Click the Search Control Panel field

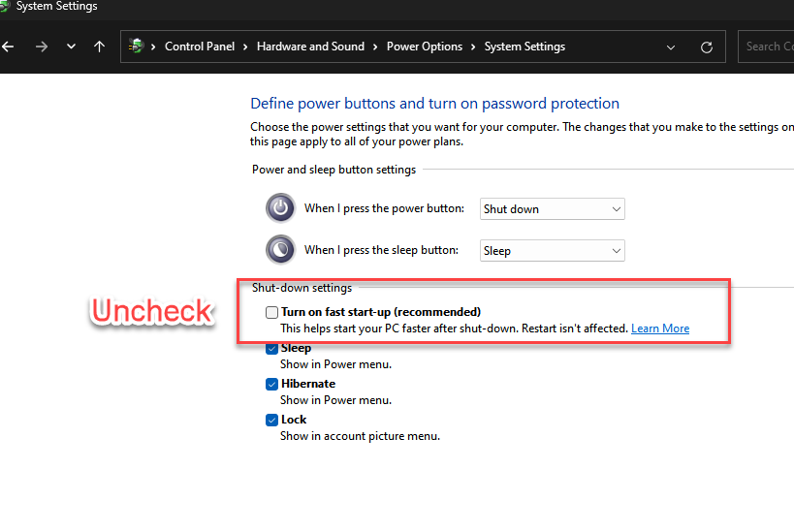[x=766, y=47]
